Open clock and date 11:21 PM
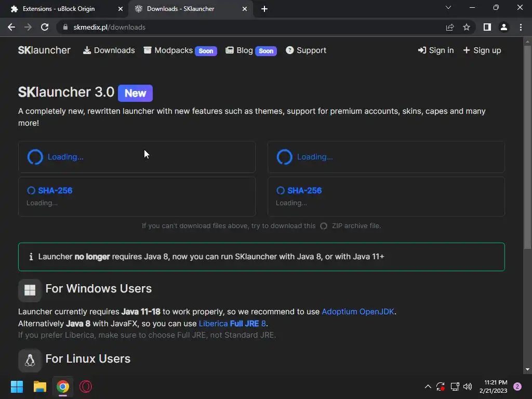Screen dimensions: 532x399 pyautogui.click(x=494, y=387)
